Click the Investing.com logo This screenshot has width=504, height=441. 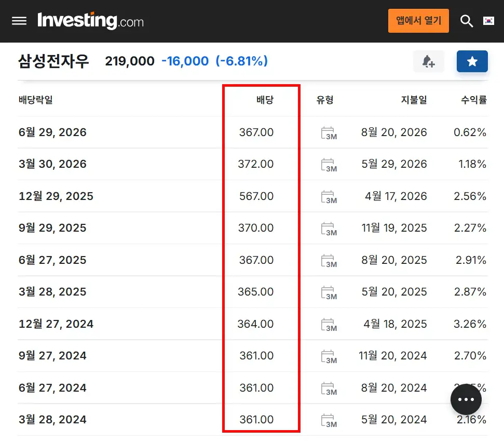[90, 21]
